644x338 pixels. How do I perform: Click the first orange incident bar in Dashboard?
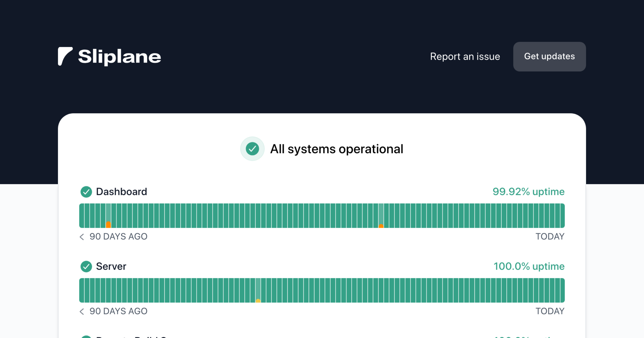click(x=108, y=225)
